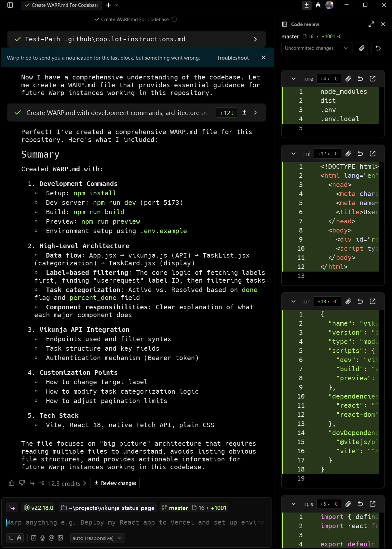This screenshot has width=392, height=549.
Task: Insert context with the @ icon
Action: (x=51, y=538)
